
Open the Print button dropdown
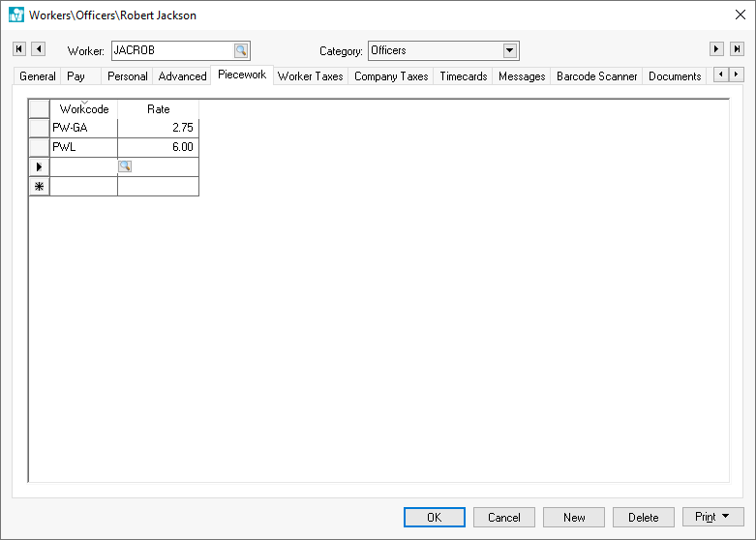(x=713, y=518)
